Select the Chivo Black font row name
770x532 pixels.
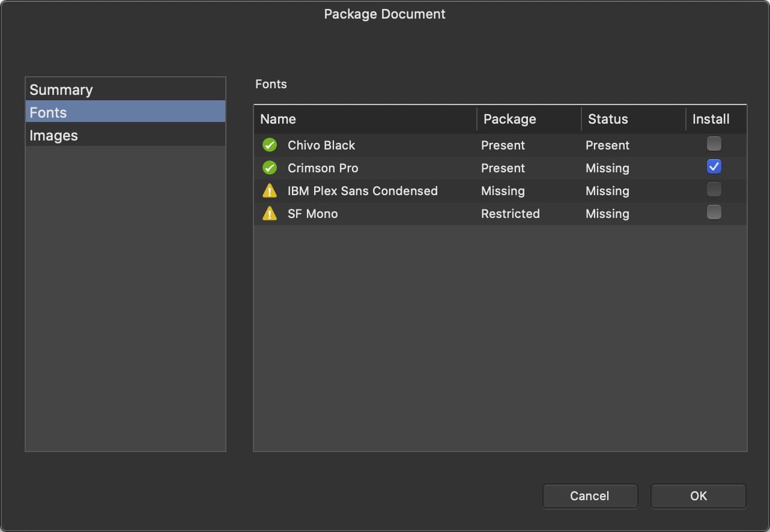point(321,145)
